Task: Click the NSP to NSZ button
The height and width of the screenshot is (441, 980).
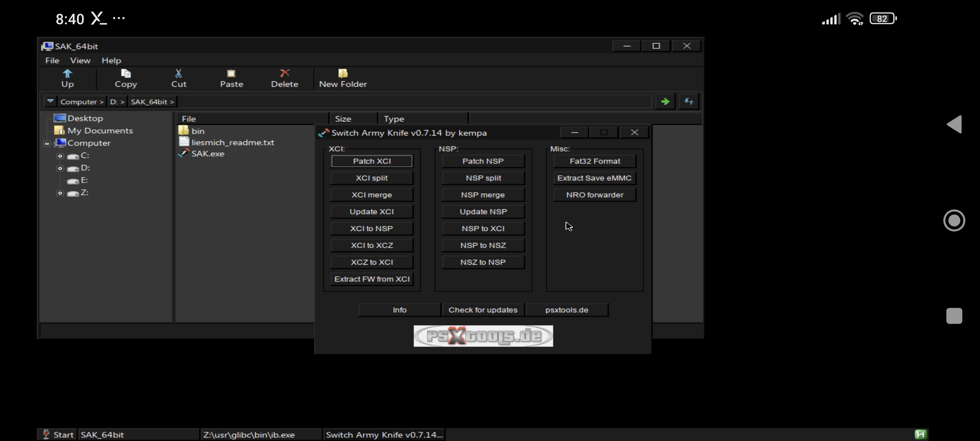Action: pos(483,245)
